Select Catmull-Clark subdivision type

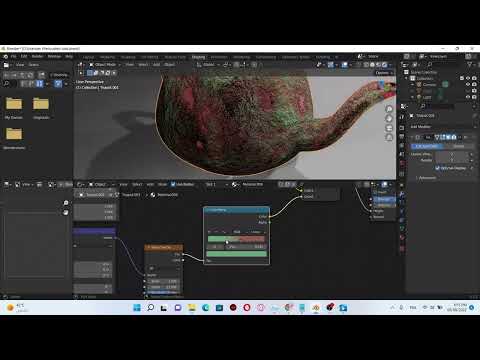(427, 146)
